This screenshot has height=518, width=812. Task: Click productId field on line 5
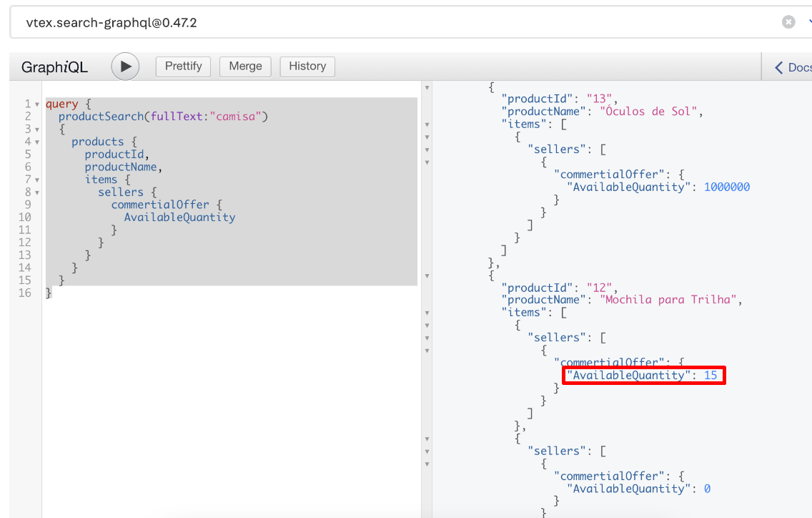pos(114,154)
